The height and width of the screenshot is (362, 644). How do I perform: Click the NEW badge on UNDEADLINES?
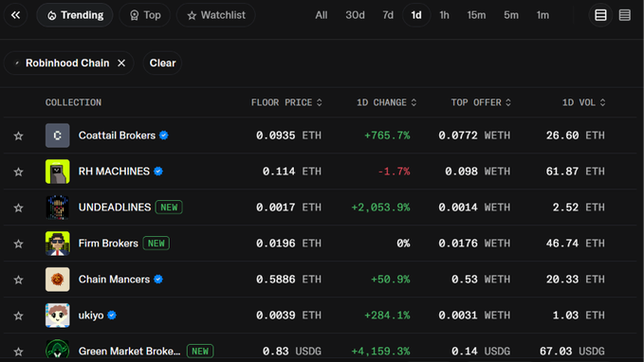click(169, 208)
